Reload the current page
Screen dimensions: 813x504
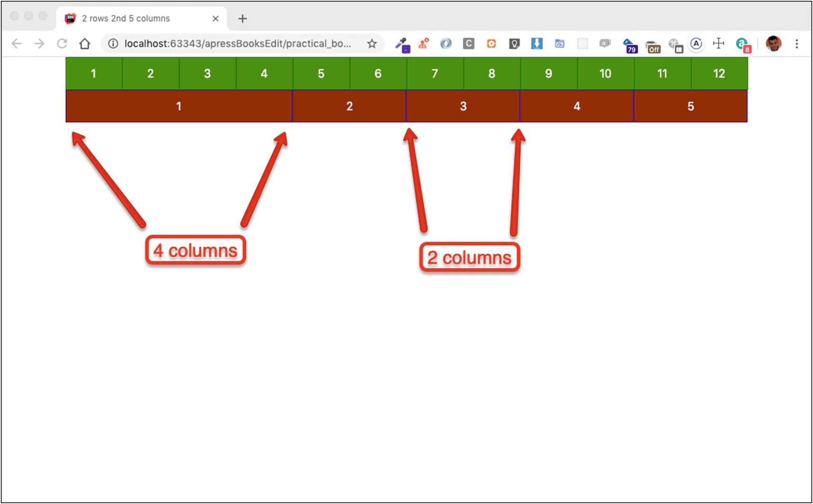[x=62, y=44]
